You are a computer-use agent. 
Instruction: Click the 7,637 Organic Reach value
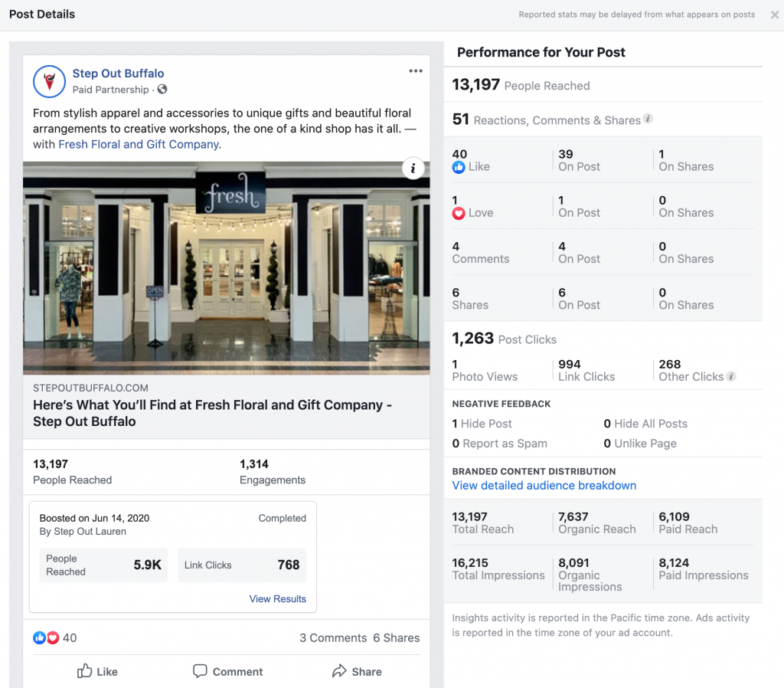[597, 523]
